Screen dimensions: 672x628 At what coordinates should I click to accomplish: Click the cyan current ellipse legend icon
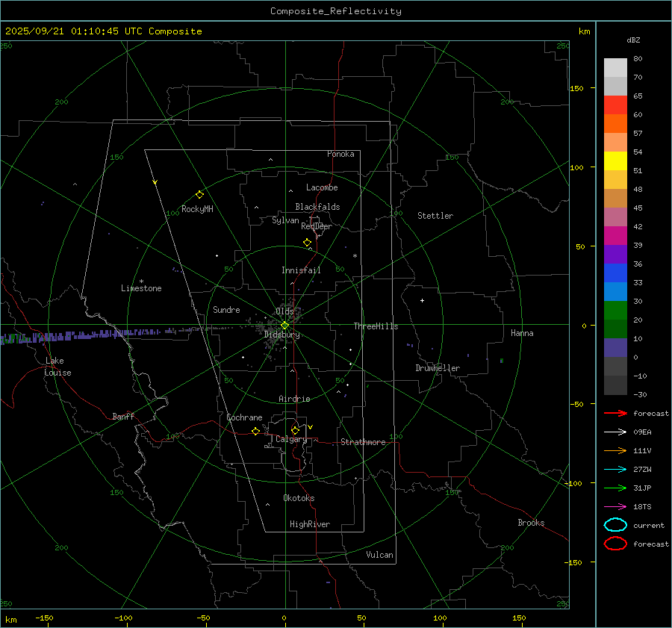click(x=615, y=525)
